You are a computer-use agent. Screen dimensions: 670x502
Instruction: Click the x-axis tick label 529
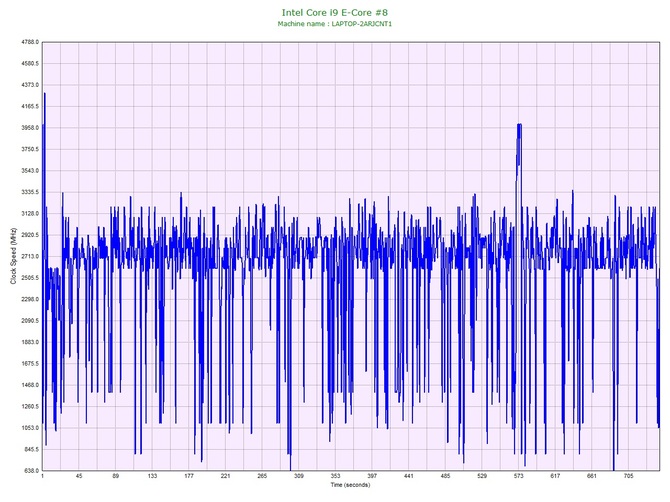tap(482, 476)
